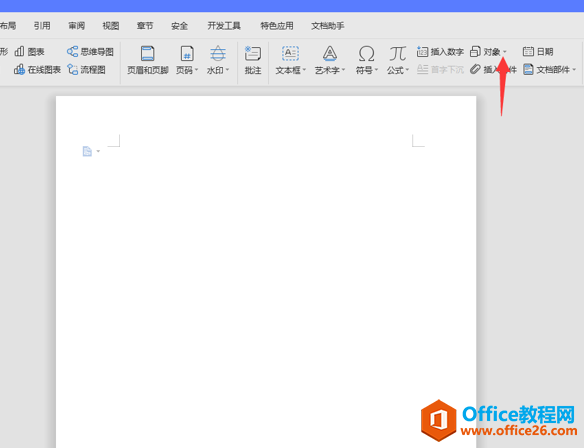Switch to the 开发工具 tab
Viewport: 584px width, 448px height.
[224, 26]
